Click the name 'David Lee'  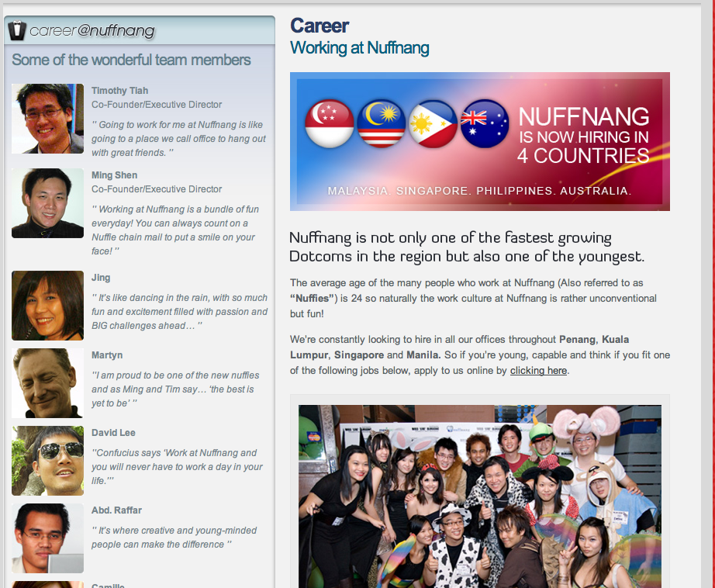(113, 432)
